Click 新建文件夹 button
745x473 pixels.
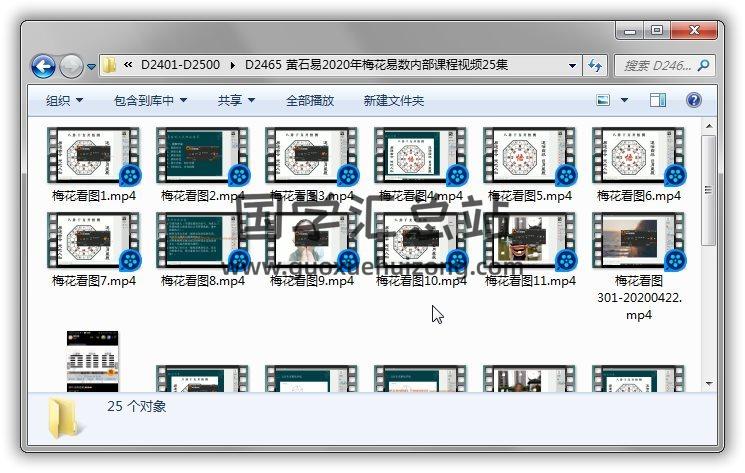click(x=393, y=100)
